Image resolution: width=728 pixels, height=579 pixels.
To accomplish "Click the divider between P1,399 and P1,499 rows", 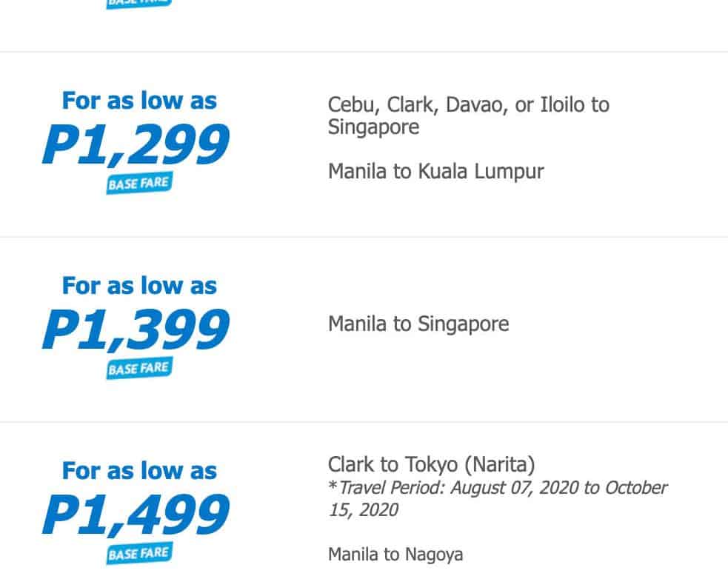I will [364, 422].
